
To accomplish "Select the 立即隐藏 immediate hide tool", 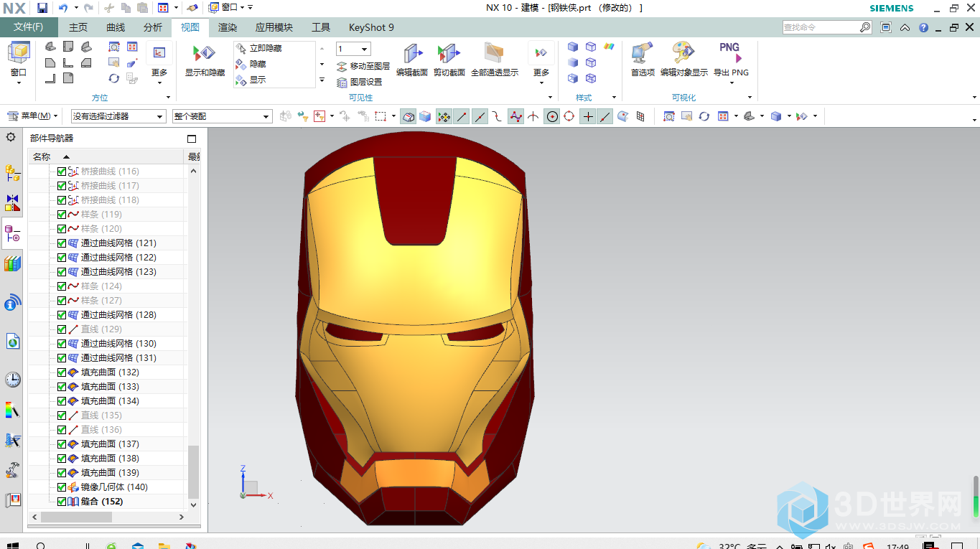I will [x=259, y=48].
